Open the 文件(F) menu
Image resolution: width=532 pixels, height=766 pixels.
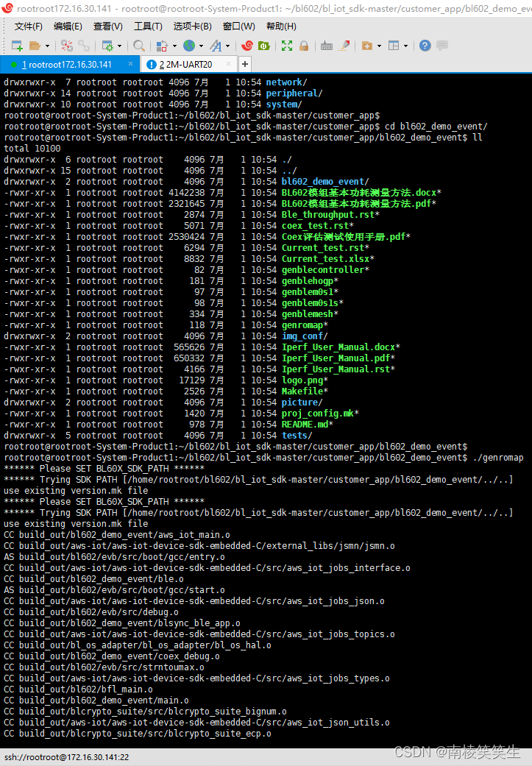(x=29, y=26)
